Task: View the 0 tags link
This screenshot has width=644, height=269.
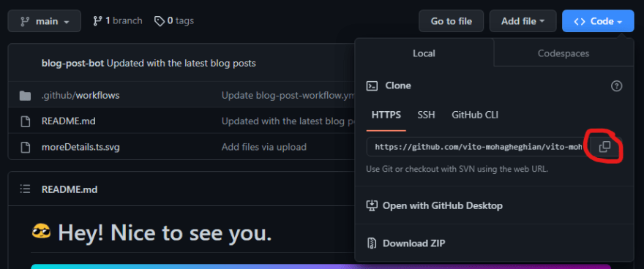Action: click(x=173, y=21)
